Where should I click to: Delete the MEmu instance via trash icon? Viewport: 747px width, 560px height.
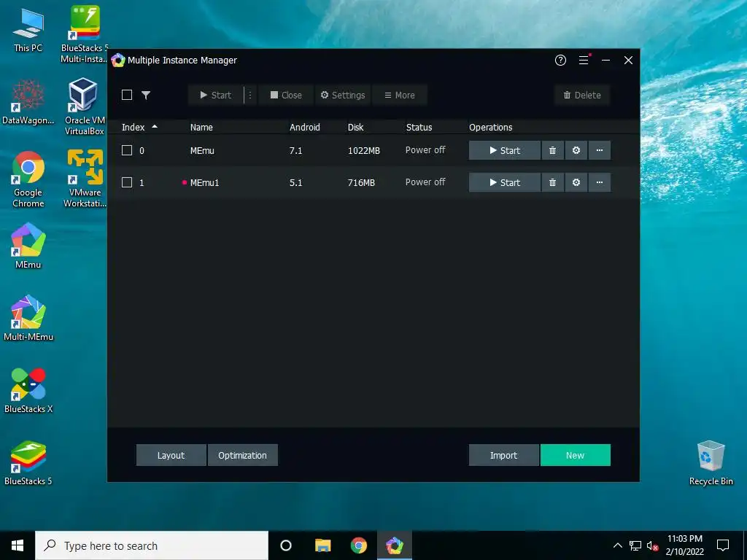coord(553,150)
